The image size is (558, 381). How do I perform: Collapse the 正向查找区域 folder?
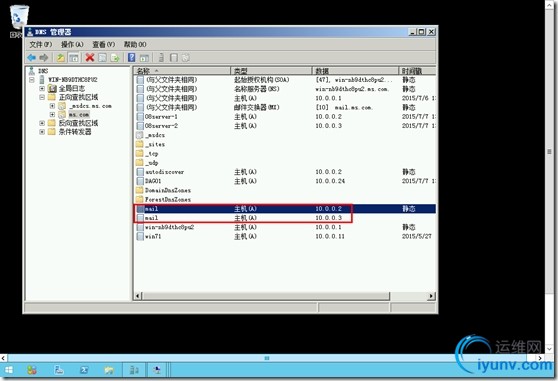(42, 97)
